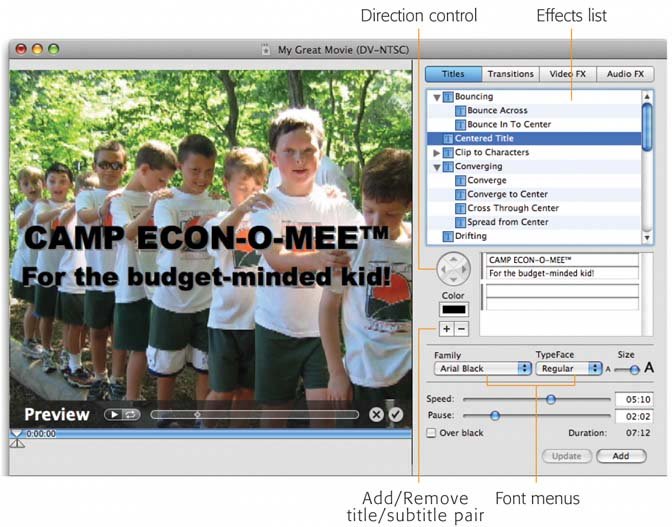Viewport: 672px width, 527px height.
Task: Open the Arial Black font family dropdown
Action: click(x=483, y=368)
